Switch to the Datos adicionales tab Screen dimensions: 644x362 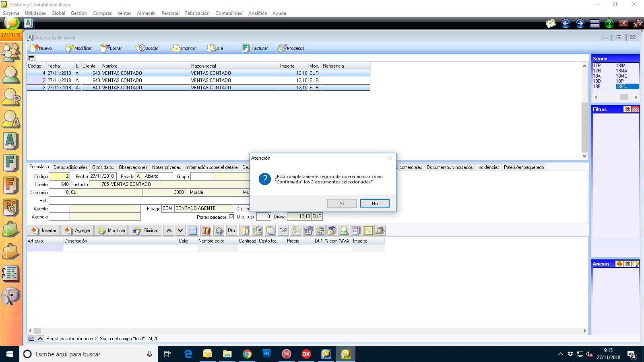click(70, 167)
